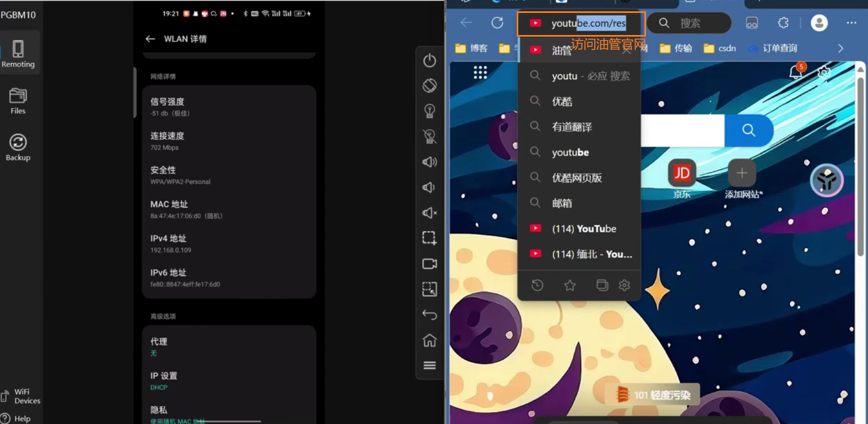The image size is (868, 424).
Task: Send the Android back command
Action: (429, 315)
